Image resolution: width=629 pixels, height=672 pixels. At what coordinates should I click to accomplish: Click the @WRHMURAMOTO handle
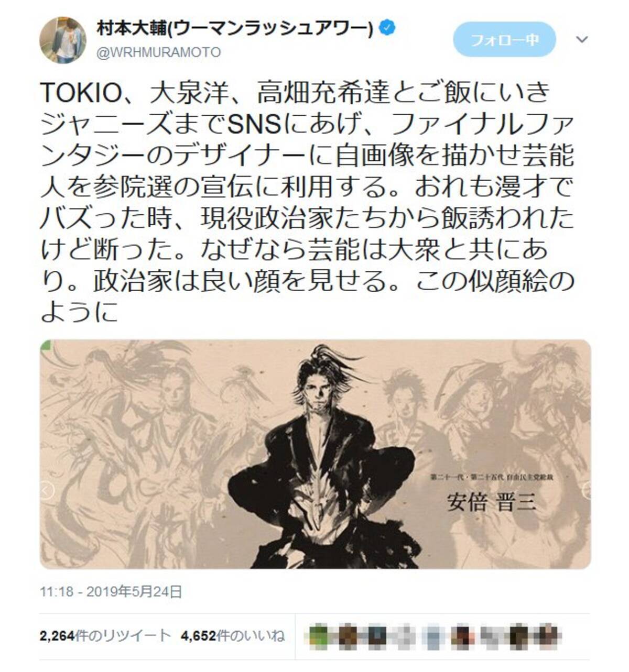pyautogui.click(x=159, y=52)
